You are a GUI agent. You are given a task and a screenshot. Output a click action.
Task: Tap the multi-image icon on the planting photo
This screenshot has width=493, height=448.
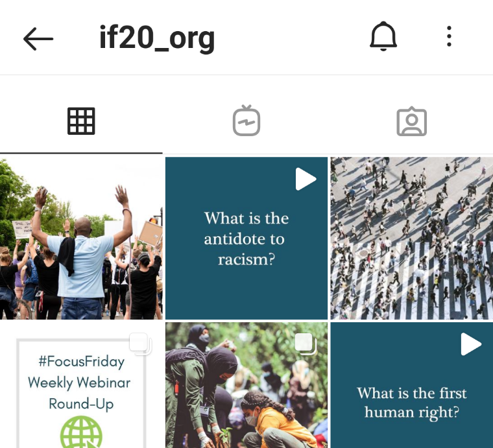[x=306, y=344]
